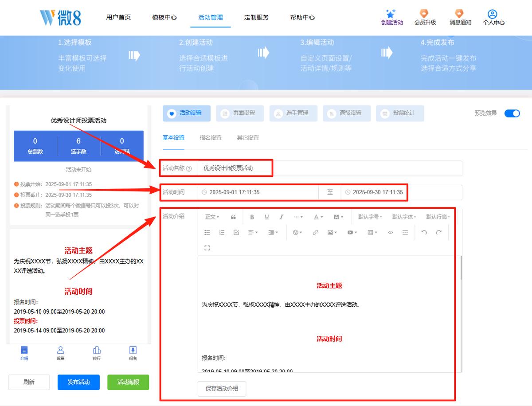Switch the editor to fullscreen
The width and height of the screenshot is (532, 406).
tap(207, 248)
